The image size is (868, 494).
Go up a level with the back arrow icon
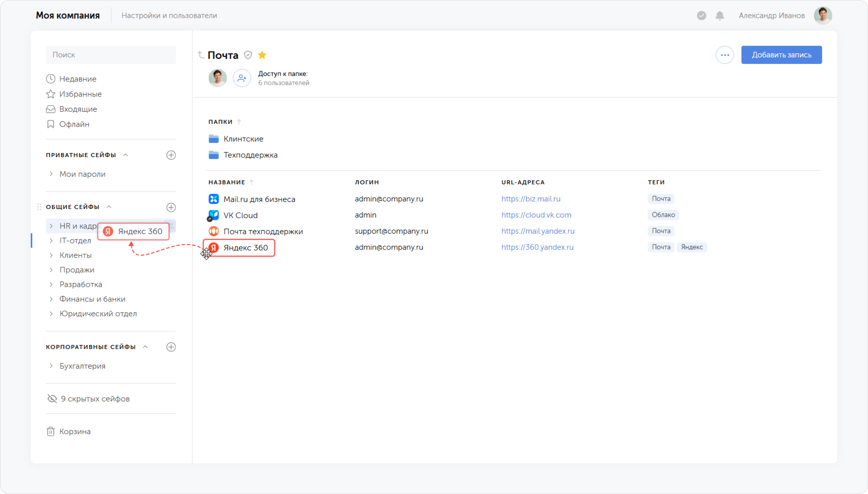[x=201, y=55]
